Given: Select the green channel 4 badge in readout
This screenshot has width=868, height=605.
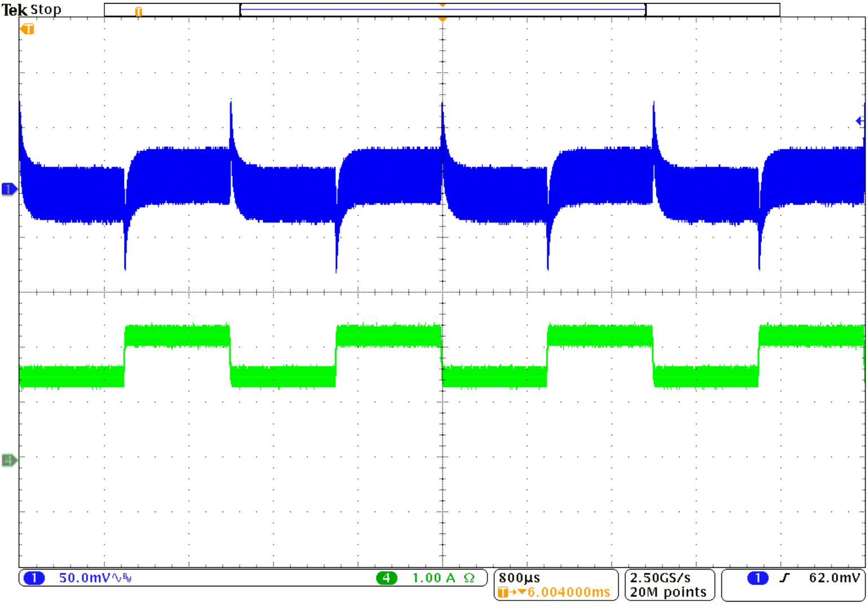Looking at the screenshot, I should click(386, 578).
